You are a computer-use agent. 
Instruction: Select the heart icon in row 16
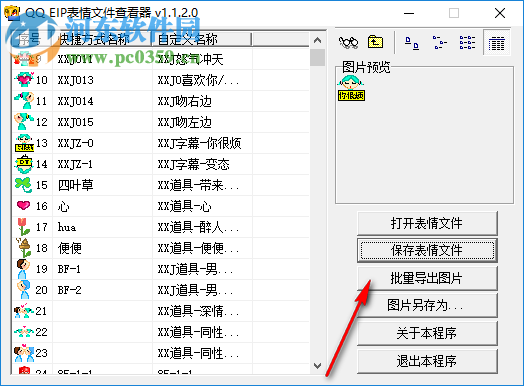pos(23,205)
